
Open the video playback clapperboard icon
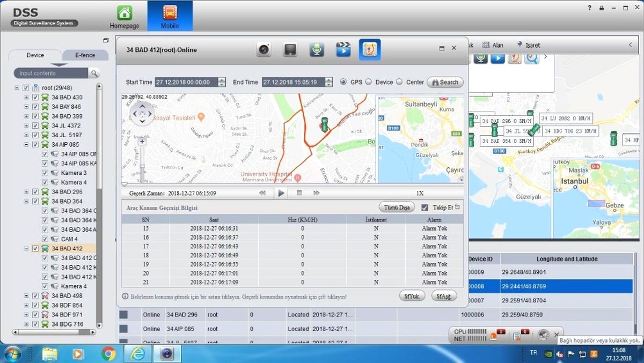click(x=343, y=49)
